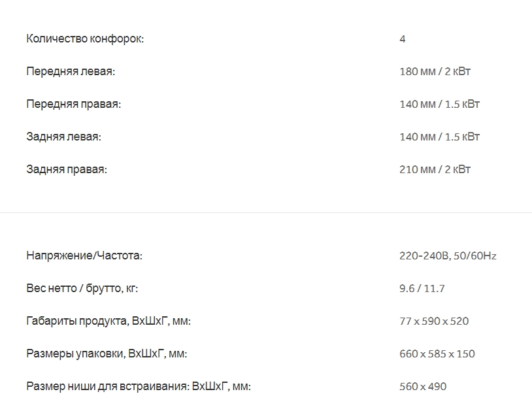Screen dimensions: 532x411
Task: Select the value '220-240В, 50/60Hz'
Action: coord(448,255)
